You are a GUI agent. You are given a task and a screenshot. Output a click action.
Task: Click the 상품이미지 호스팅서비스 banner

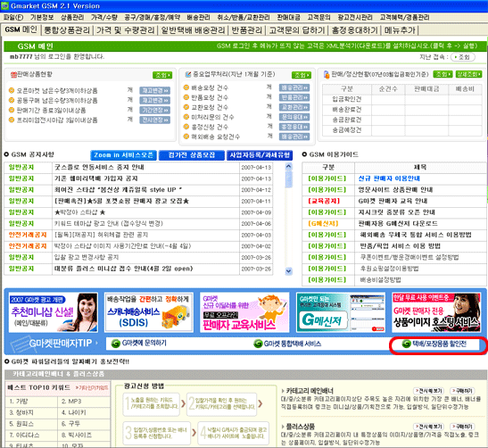point(436,312)
